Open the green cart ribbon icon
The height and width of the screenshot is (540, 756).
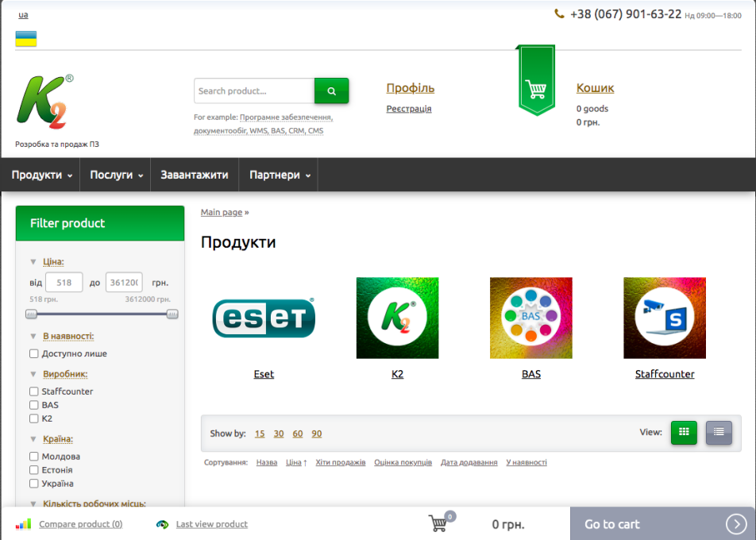tap(536, 80)
